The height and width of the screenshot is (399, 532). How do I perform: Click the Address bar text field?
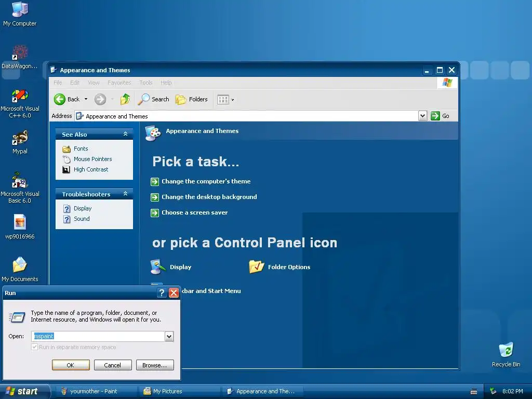point(246,116)
